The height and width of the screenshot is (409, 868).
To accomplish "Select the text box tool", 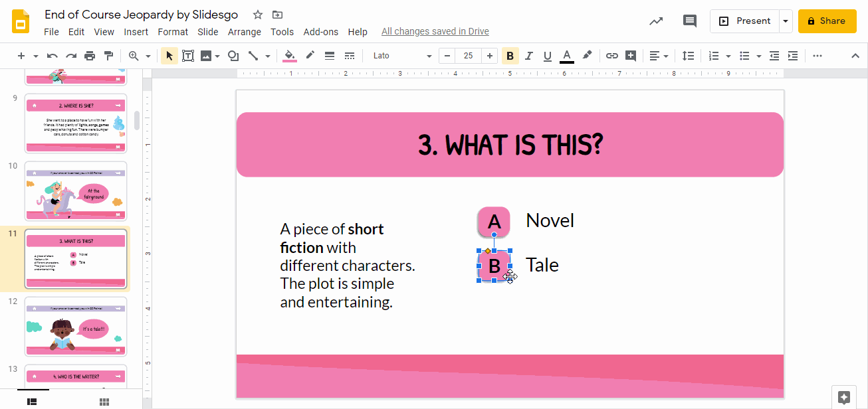I will 187,56.
